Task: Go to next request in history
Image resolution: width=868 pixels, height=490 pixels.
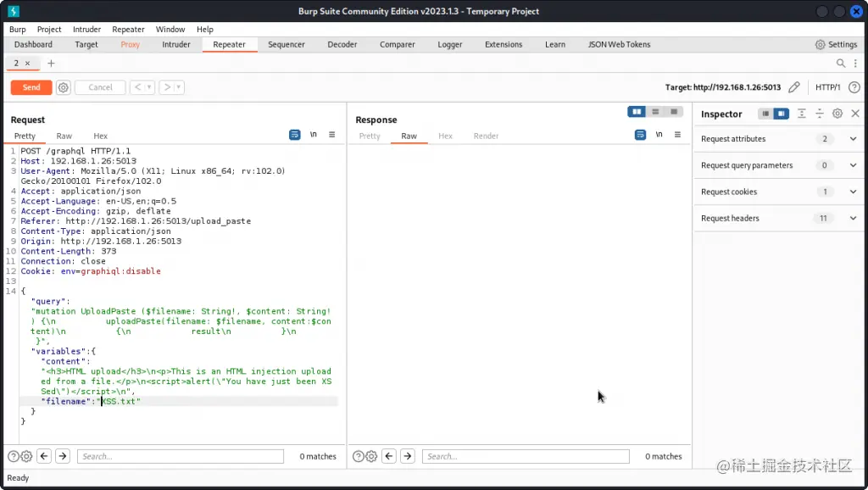Action: pyautogui.click(x=167, y=87)
